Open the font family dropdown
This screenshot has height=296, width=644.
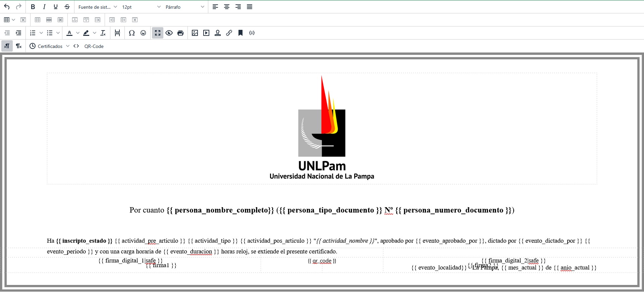pos(98,7)
